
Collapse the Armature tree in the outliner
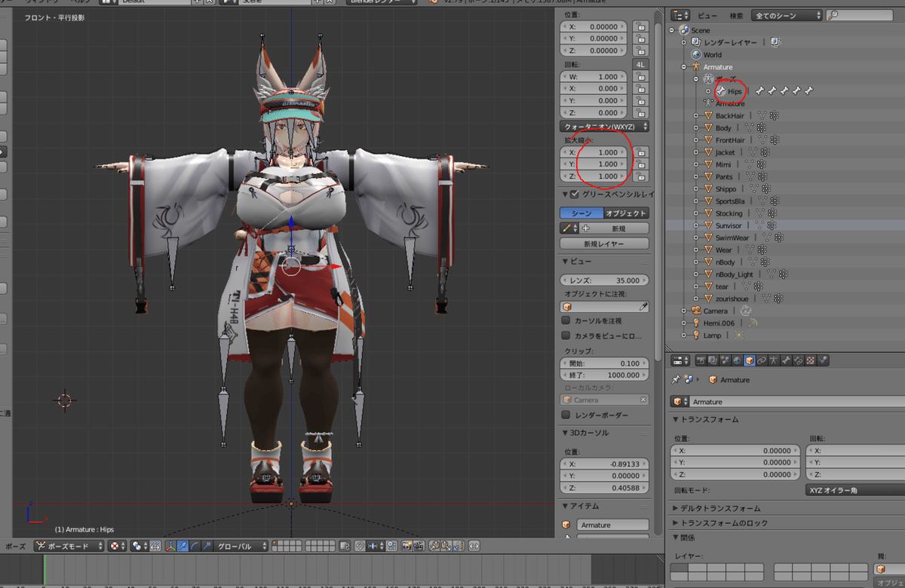tap(684, 67)
